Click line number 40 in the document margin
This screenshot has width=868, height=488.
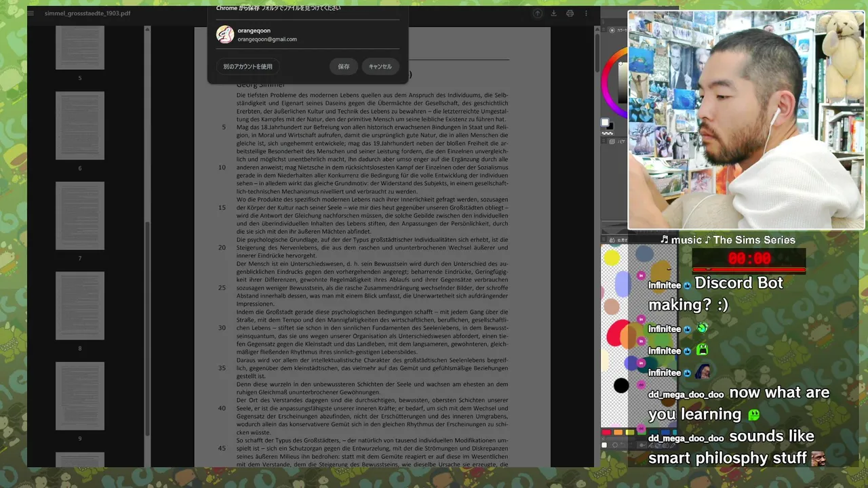tap(222, 408)
